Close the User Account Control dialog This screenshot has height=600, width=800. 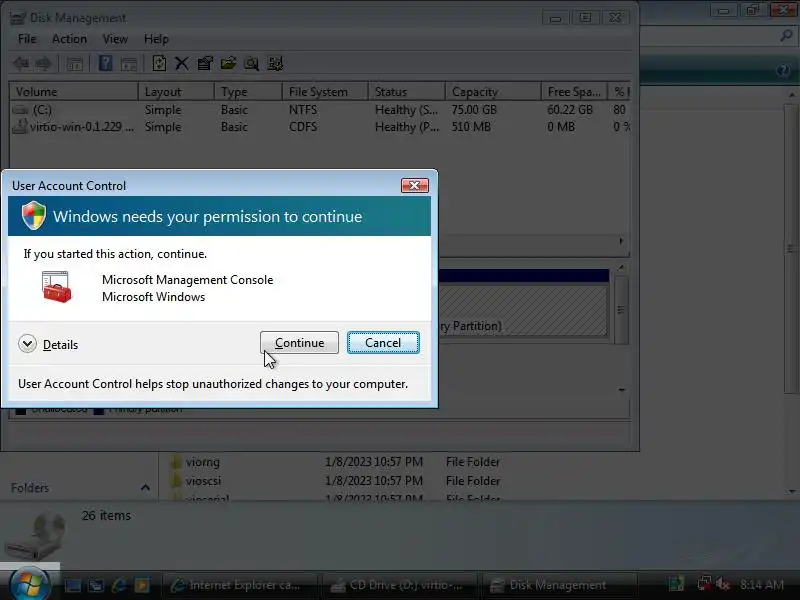pos(414,185)
